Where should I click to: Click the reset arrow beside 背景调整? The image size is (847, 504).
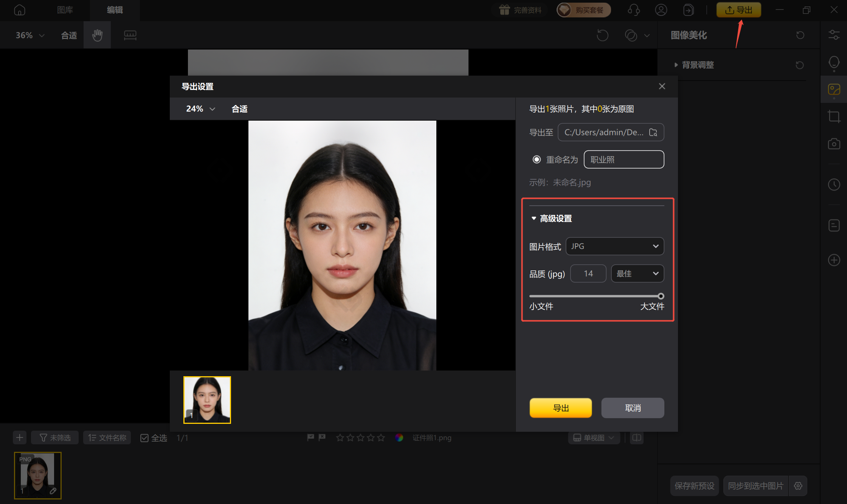pos(799,65)
